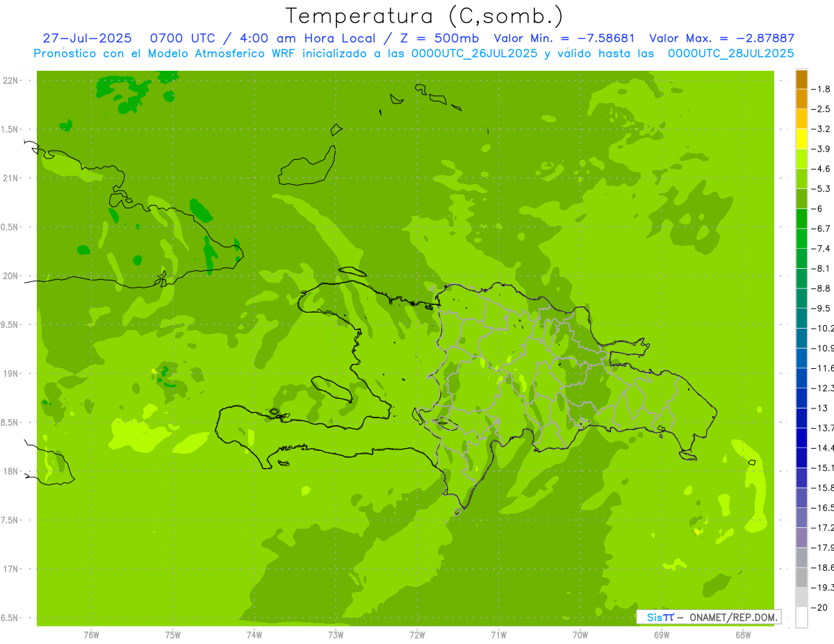Click the "SisTT - ONAMET/REP.DOM." label
Image resolution: width=834 pixels, height=644 pixels.
coord(708,617)
